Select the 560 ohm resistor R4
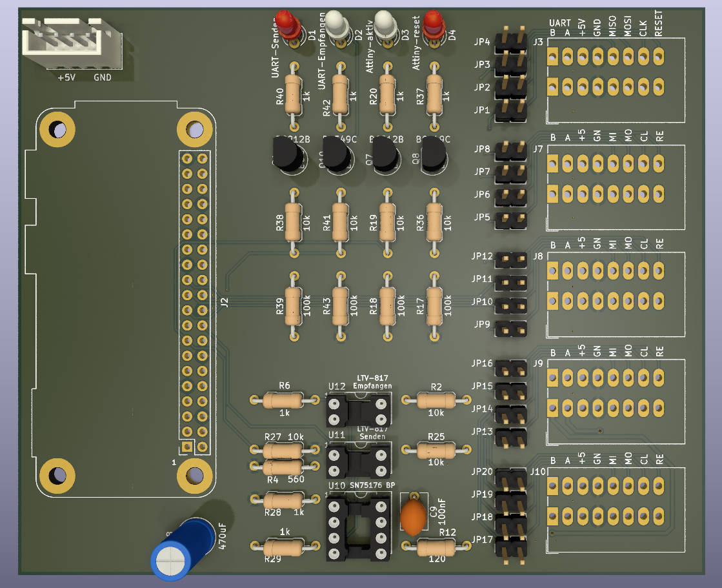Viewport: 722px width, 588px height. [283, 467]
